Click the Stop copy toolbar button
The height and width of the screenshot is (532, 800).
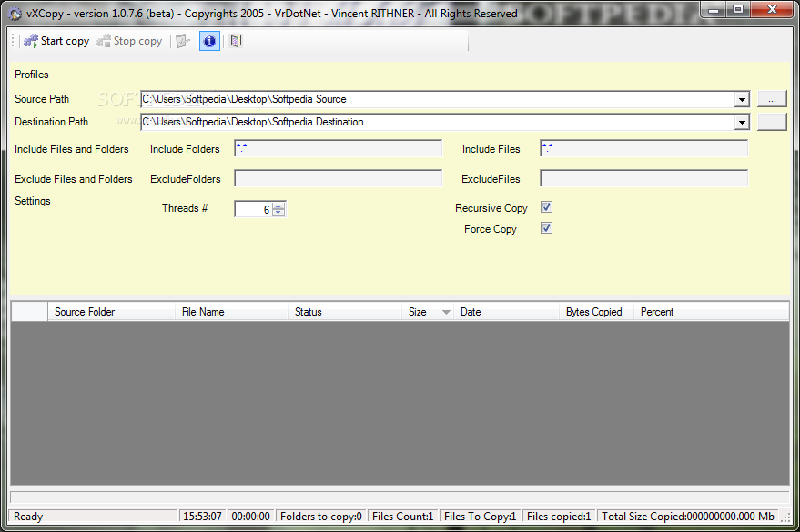point(129,41)
